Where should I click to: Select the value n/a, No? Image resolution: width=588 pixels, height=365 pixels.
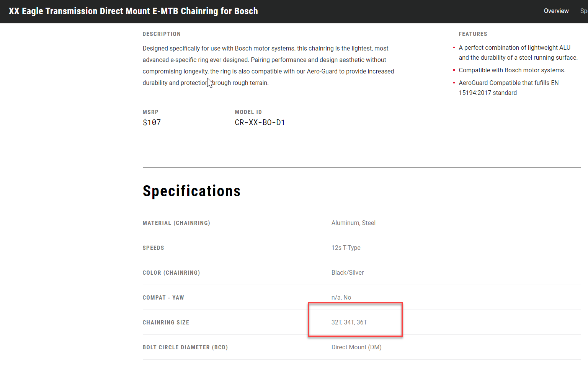tap(341, 297)
